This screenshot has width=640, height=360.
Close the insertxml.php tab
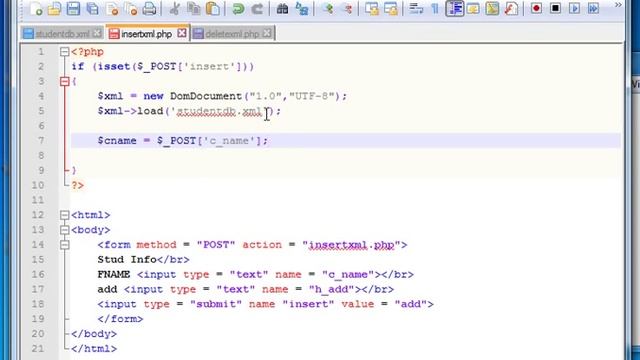coord(182,33)
